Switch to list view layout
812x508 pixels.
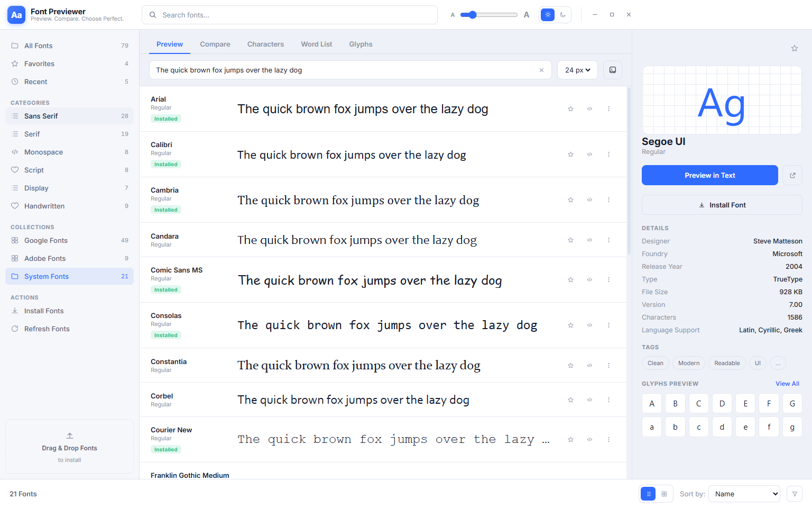pyautogui.click(x=648, y=494)
